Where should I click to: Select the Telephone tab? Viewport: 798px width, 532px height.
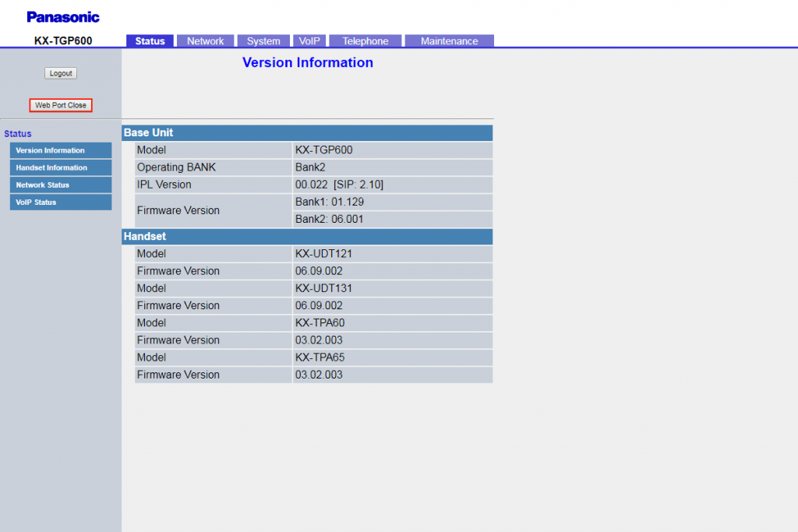click(365, 41)
